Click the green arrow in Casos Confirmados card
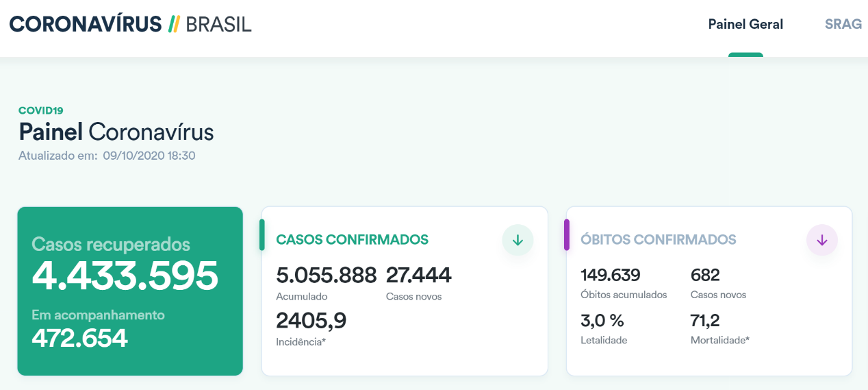 pos(518,240)
